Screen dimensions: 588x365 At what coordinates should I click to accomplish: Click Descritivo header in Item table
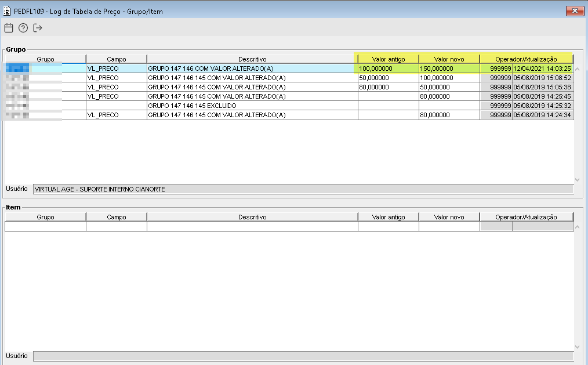tap(252, 217)
